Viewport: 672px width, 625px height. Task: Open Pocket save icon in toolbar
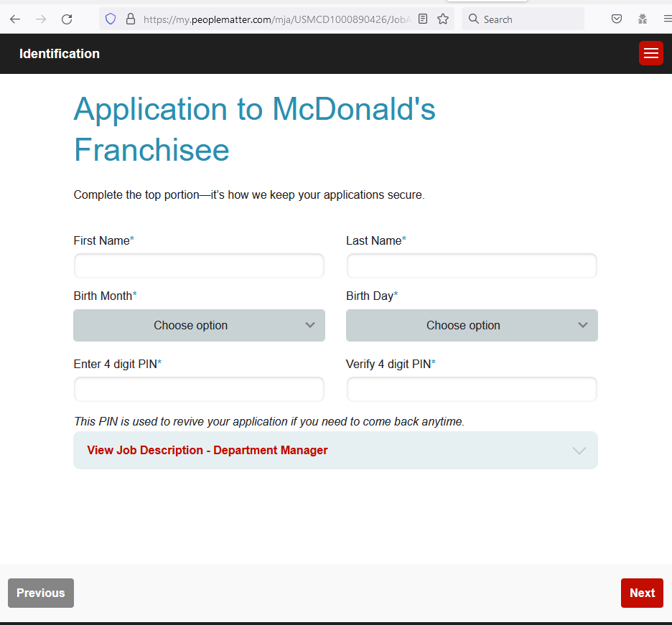coord(617,19)
